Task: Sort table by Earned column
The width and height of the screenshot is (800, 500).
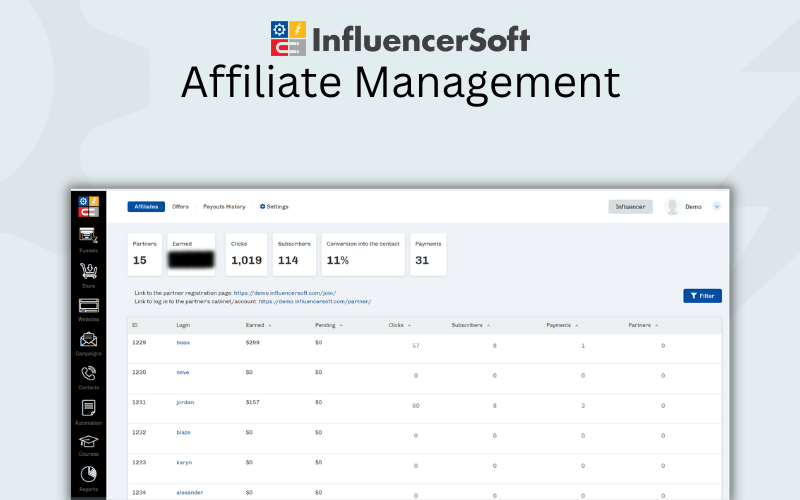Action: (258, 326)
